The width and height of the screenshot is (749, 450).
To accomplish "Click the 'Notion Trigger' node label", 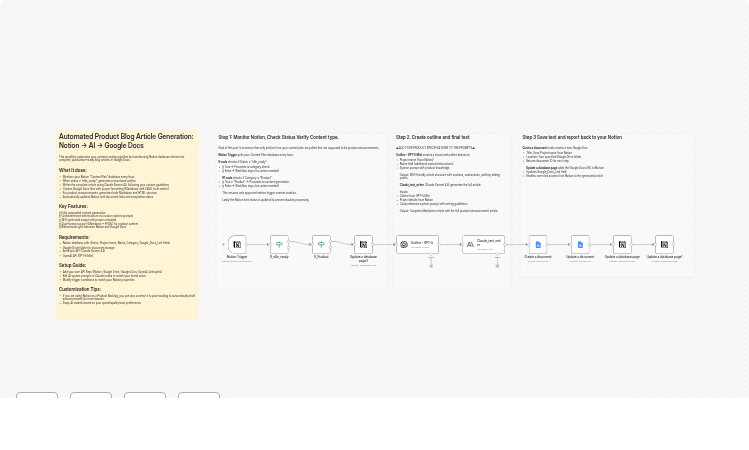I will [237, 257].
